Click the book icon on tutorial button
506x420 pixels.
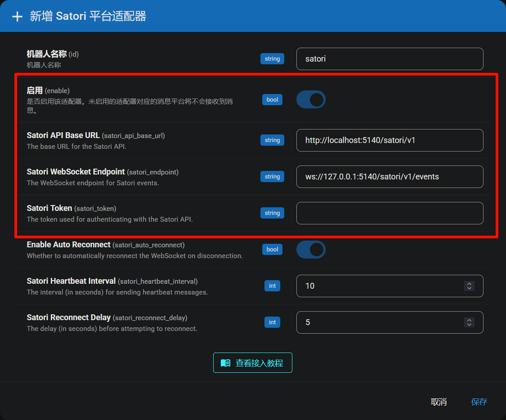coord(226,363)
